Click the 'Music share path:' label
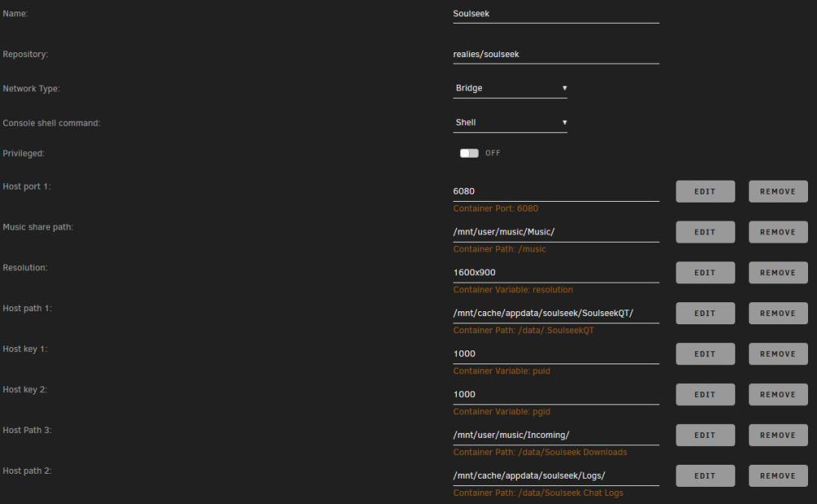Viewport: 817px width, 504px height. click(x=38, y=227)
